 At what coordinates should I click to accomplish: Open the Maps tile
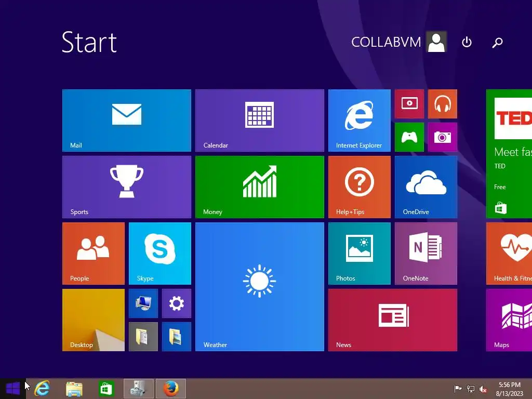pos(509,320)
